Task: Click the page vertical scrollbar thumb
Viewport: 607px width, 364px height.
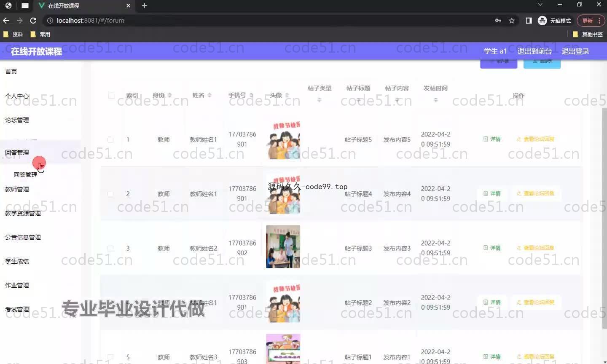Action: click(604, 218)
